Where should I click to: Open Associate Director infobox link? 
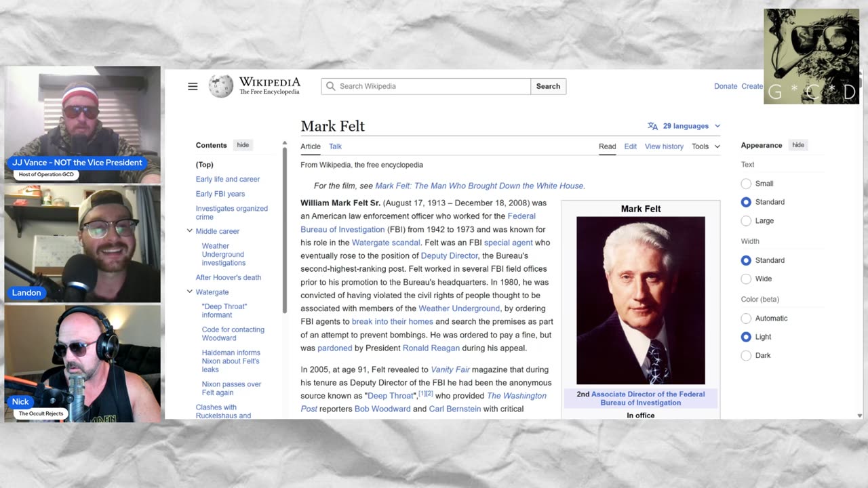pos(647,399)
